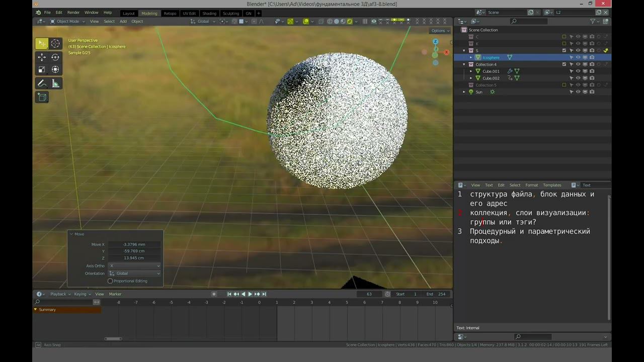The height and width of the screenshot is (362, 644).
Task: Click timeline horizontal scrollbar handle
Action: [113, 338]
